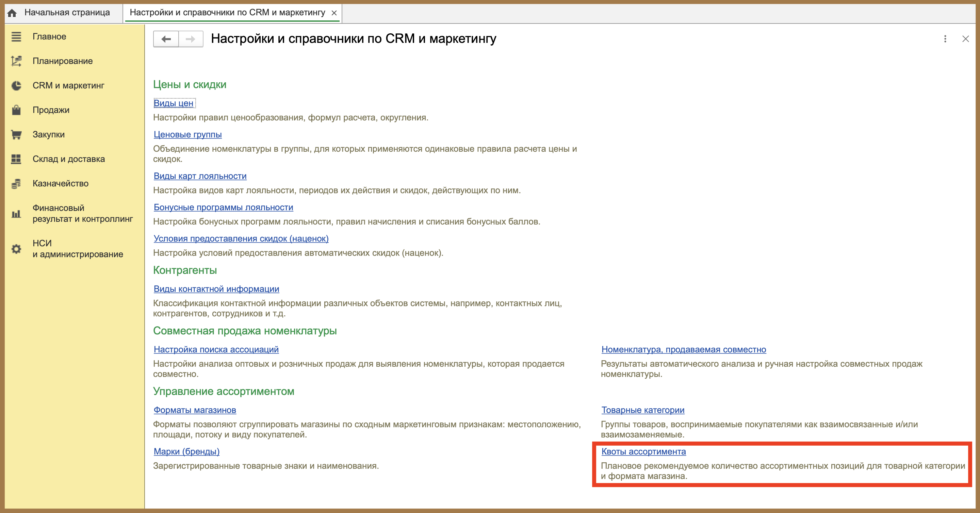This screenshot has width=980, height=513.
Task: Click the Закупки shopping cart icon
Action: point(16,135)
